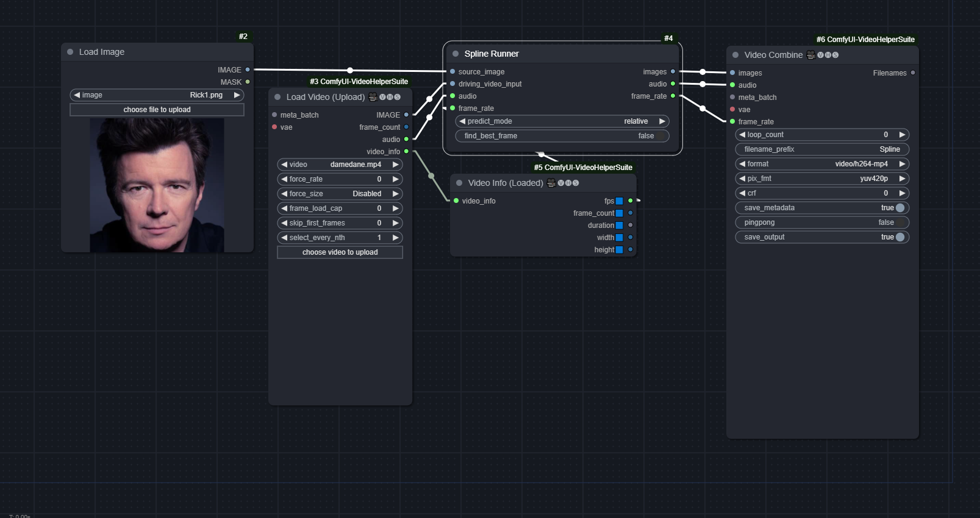Screen dimensions: 980x518
Task: Open the format dropdown showing video/h264-mp4
Action: [823, 164]
